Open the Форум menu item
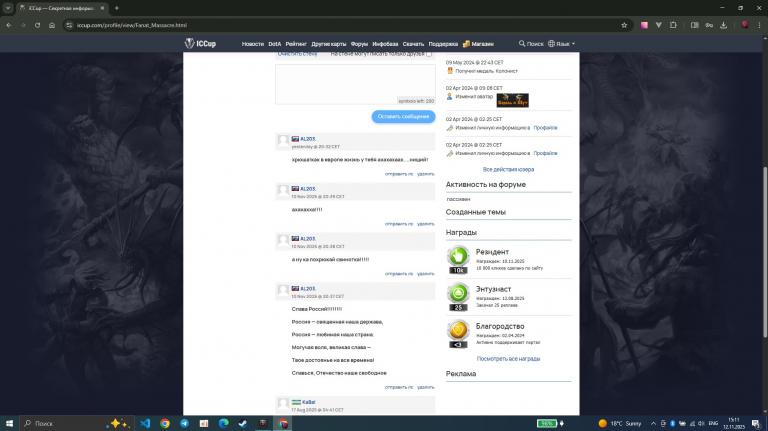768x431 pixels. click(359, 44)
